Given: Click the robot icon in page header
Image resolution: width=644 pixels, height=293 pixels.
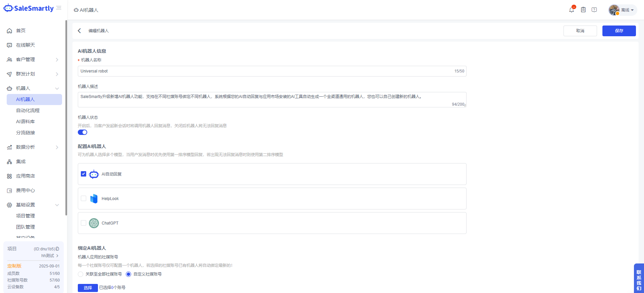Looking at the screenshot, I should [76, 10].
